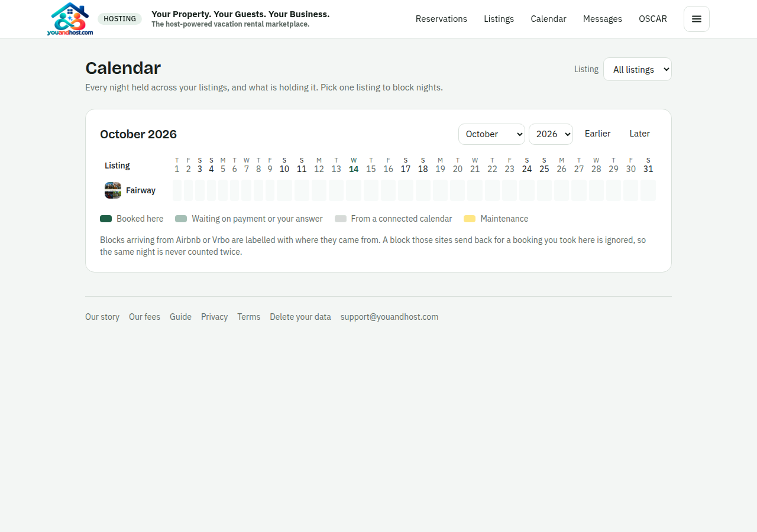
Task: Open the Our story footer link
Action: tap(102, 317)
